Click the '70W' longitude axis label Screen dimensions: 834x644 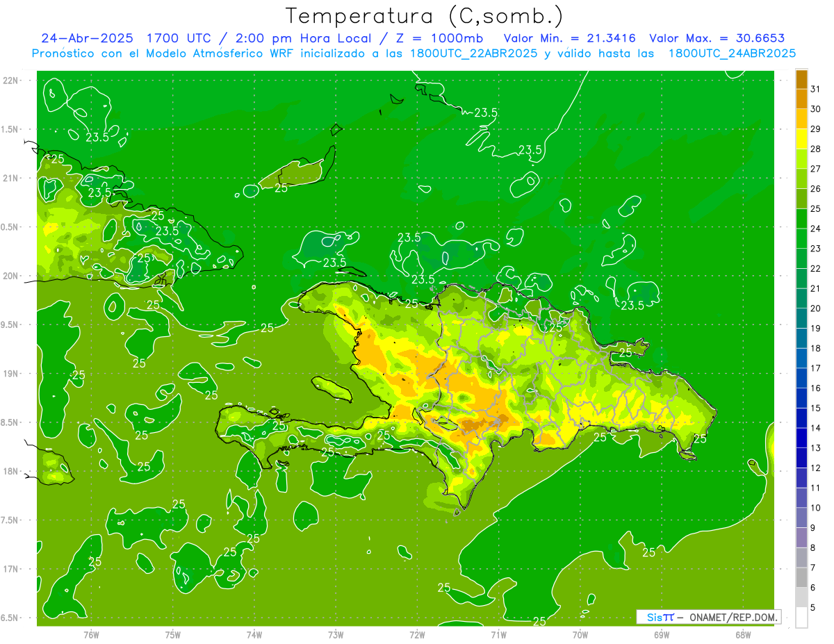pos(580,634)
